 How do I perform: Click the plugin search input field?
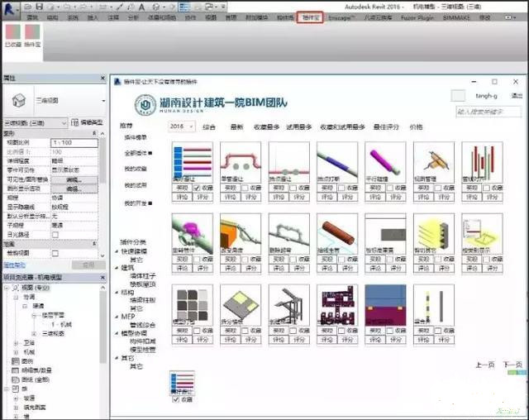click(x=488, y=112)
